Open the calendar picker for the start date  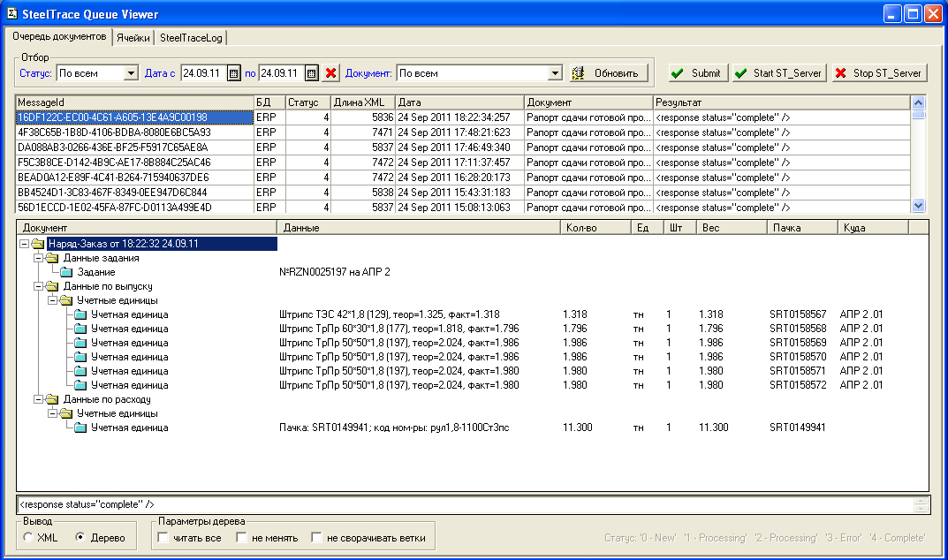(234, 73)
